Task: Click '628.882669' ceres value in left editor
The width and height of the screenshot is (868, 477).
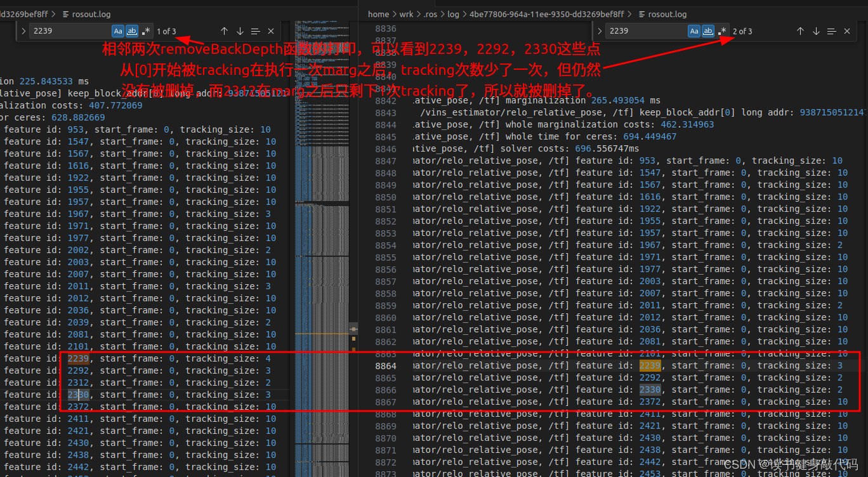Action: (78, 117)
